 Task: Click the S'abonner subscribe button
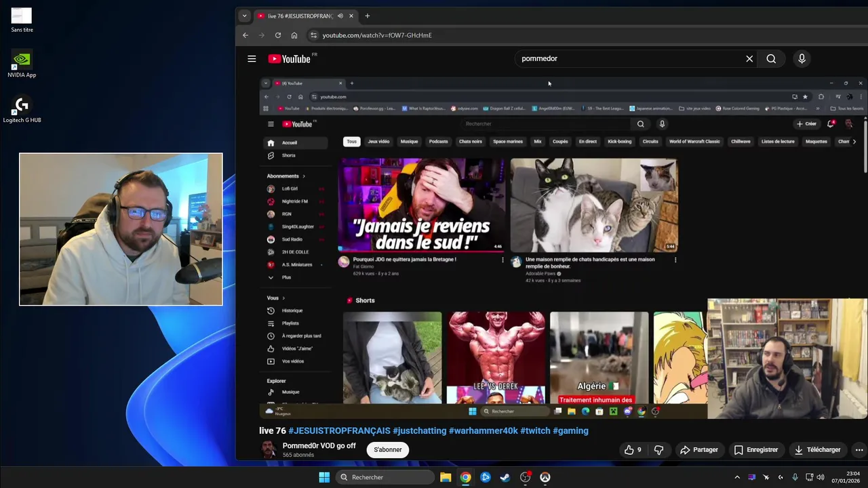[388, 449]
